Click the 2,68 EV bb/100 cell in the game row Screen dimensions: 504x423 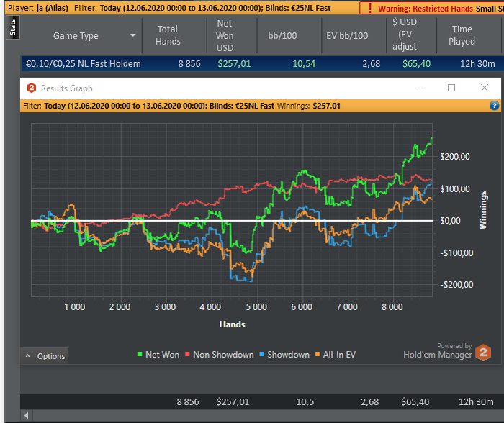372,64
